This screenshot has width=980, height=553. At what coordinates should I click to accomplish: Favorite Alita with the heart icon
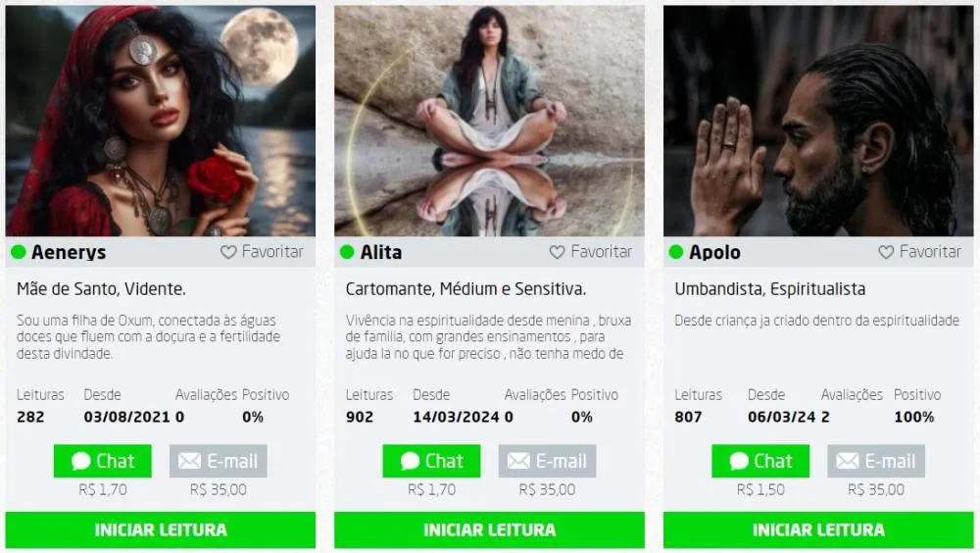(557, 252)
